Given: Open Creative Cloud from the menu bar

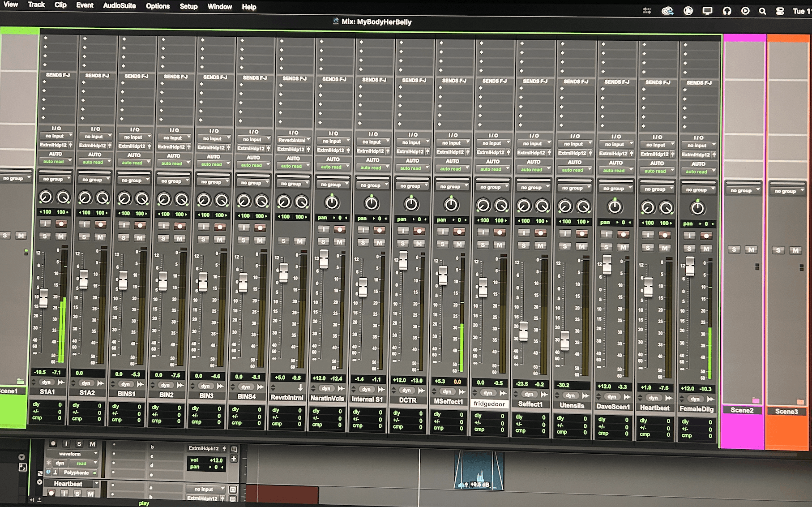Looking at the screenshot, I should point(667,11).
